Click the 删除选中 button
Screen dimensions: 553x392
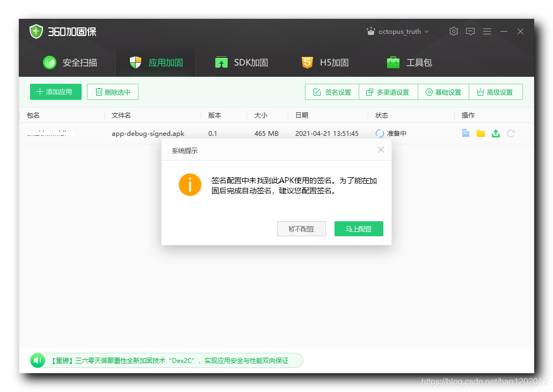(113, 92)
